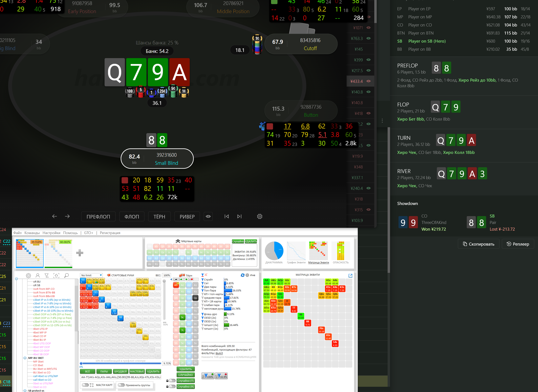Go to previous action with left arrow
The image size is (538, 392).
tap(55, 216)
